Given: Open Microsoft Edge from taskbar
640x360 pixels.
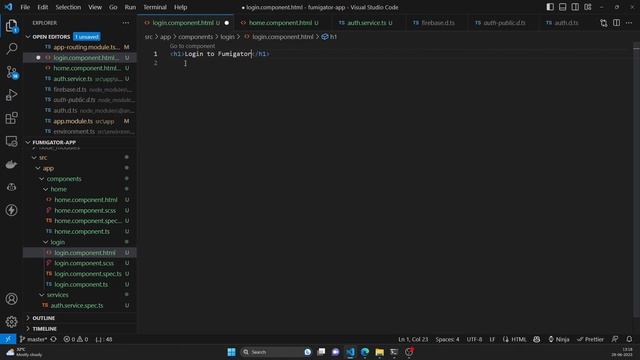Looking at the screenshot, I should [365, 352].
